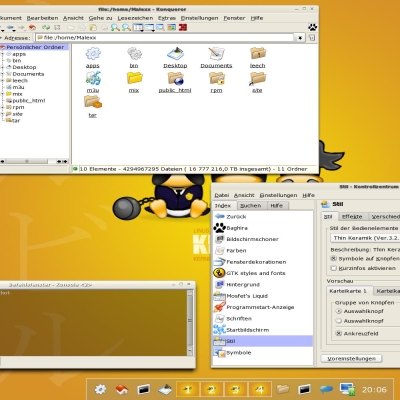This screenshot has width=400, height=400.
Task: Click the red house icon in panel
Action: point(122,389)
